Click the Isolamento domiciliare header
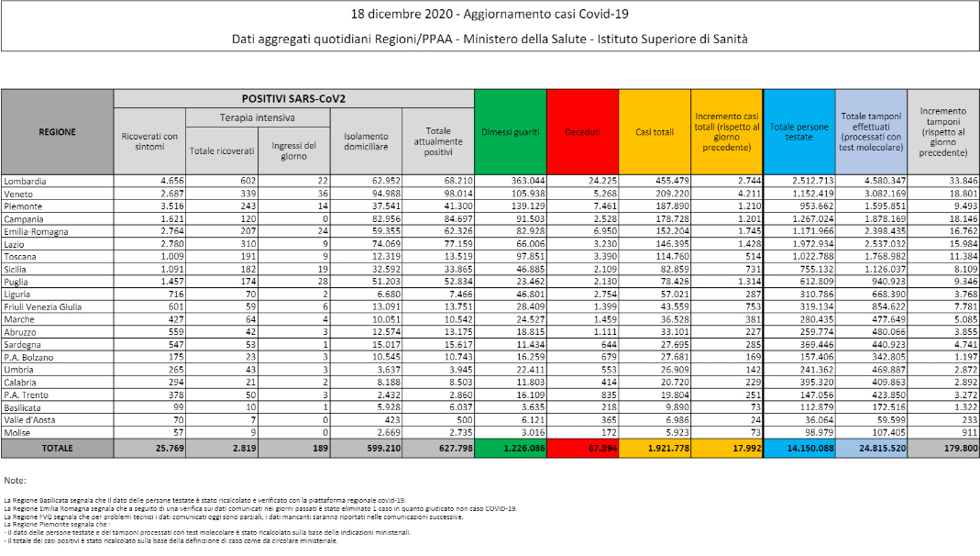Viewport: 980px width, 556px height. (x=367, y=141)
